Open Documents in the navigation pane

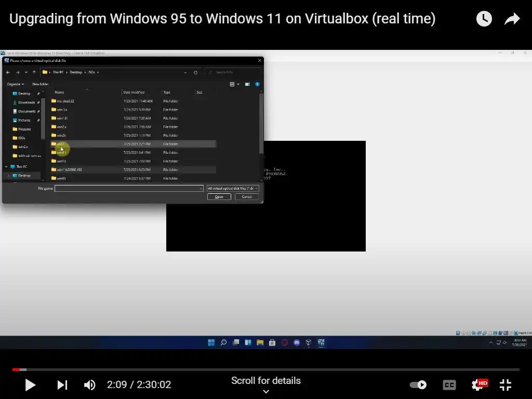[x=26, y=111]
